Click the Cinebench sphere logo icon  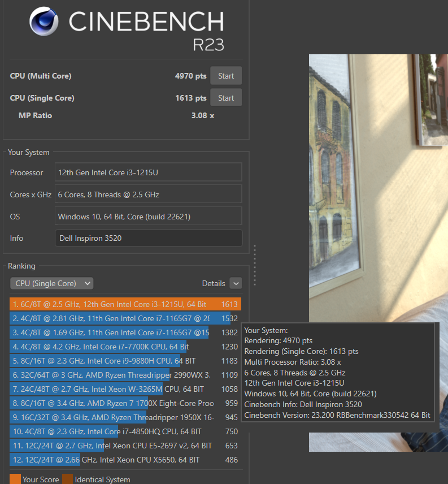tap(44, 21)
